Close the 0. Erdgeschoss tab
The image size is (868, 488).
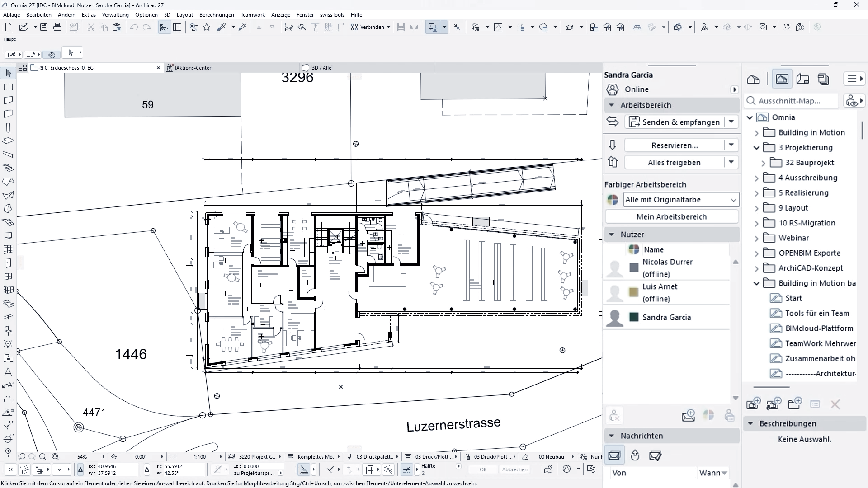coord(158,68)
